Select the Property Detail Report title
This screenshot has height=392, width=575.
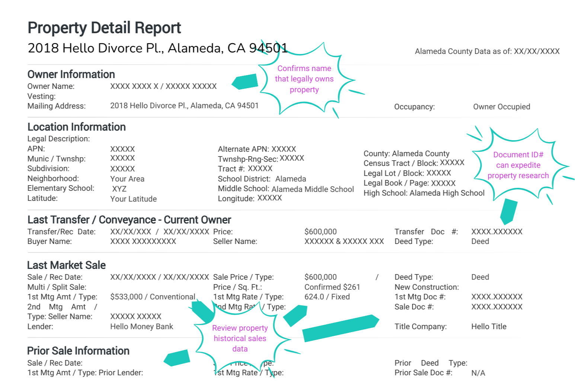[x=104, y=28]
